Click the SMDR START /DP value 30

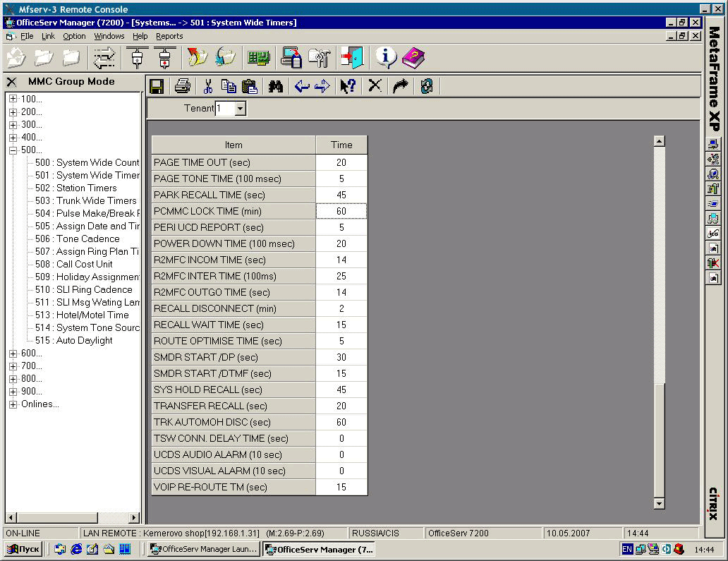point(341,358)
